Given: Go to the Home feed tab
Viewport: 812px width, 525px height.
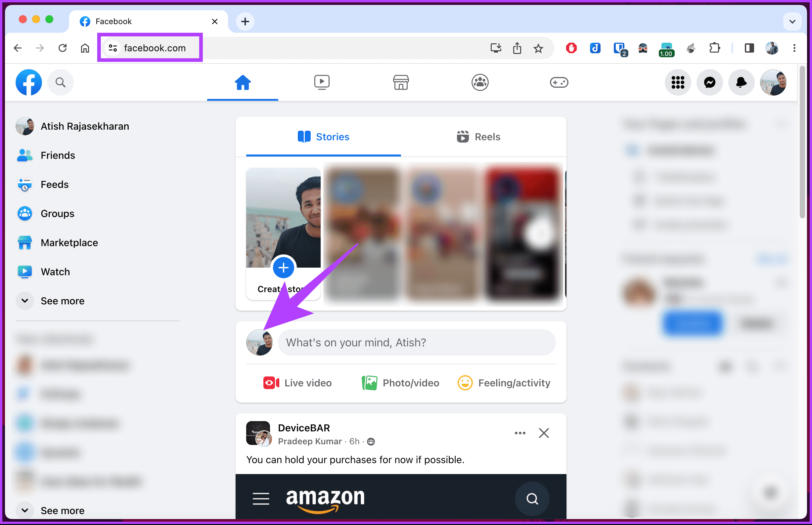Looking at the screenshot, I should [x=242, y=82].
